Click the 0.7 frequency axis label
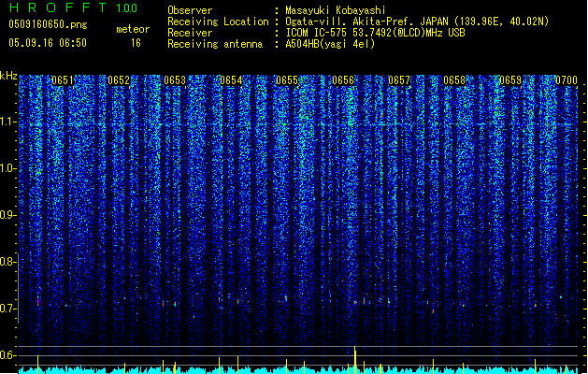 click(7, 309)
